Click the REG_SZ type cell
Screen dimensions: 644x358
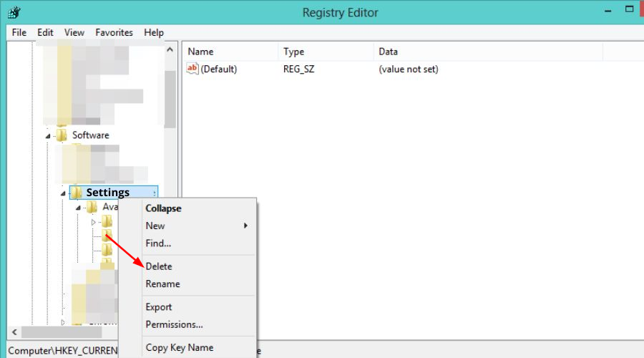pyautogui.click(x=298, y=69)
